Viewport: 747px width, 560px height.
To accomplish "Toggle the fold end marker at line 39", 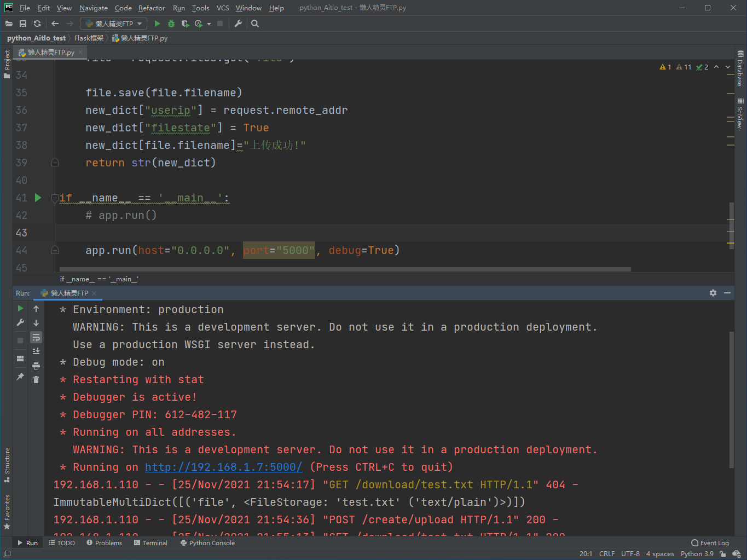I will 55,163.
